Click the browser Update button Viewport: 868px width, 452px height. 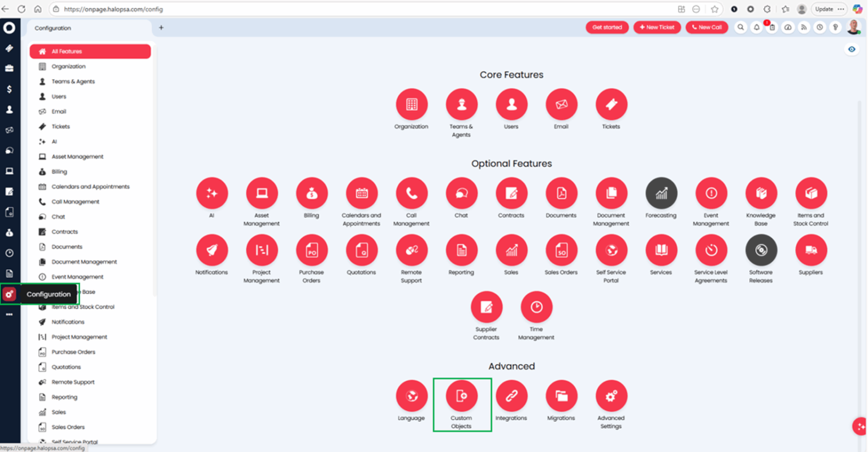pyautogui.click(x=828, y=9)
